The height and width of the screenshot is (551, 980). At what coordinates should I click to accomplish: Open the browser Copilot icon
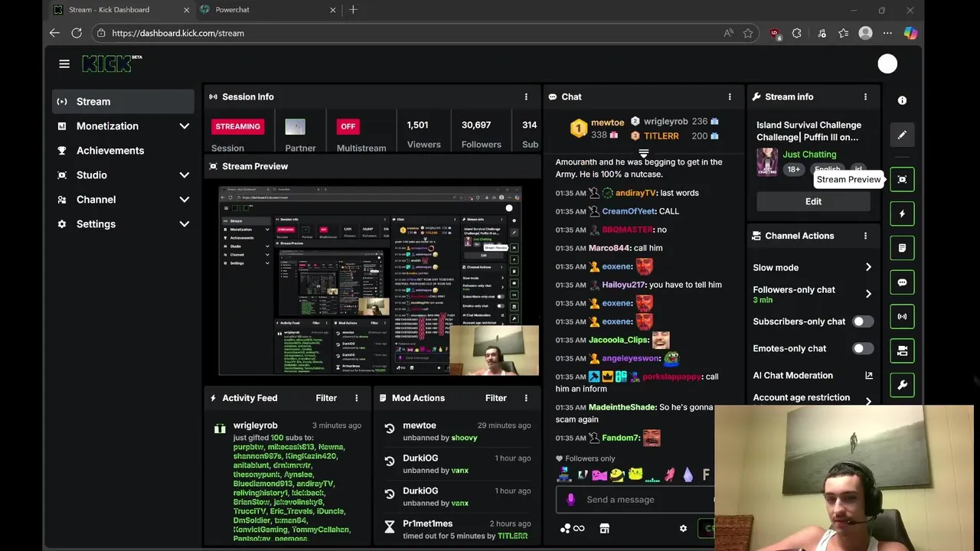[910, 33]
